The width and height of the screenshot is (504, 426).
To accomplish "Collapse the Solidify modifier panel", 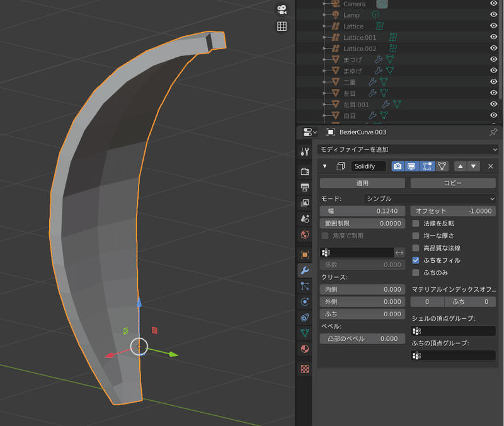I will click(x=325, y=166).
